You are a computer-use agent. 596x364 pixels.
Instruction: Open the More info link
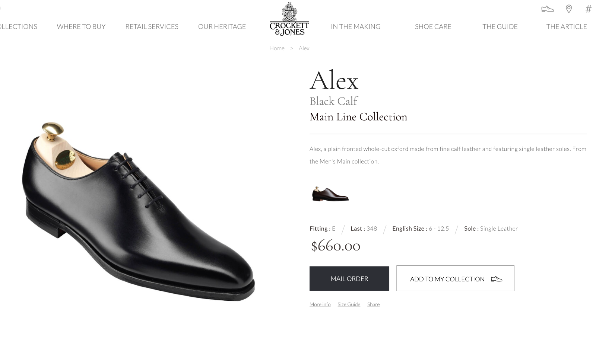coord(320,304)
